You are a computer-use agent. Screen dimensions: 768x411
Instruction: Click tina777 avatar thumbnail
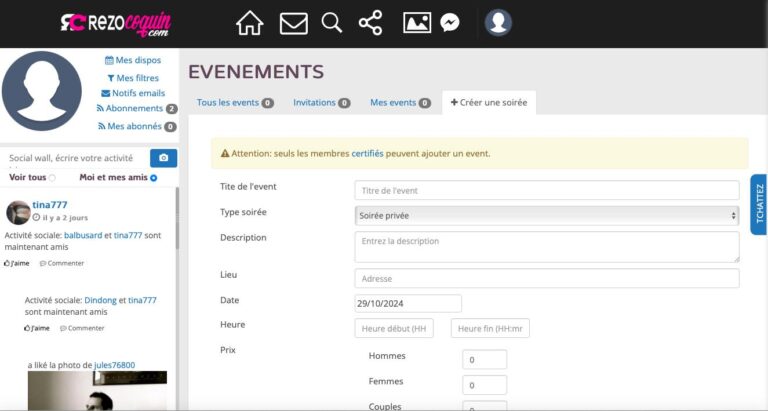pyautogui.click(x=18, y=213)
